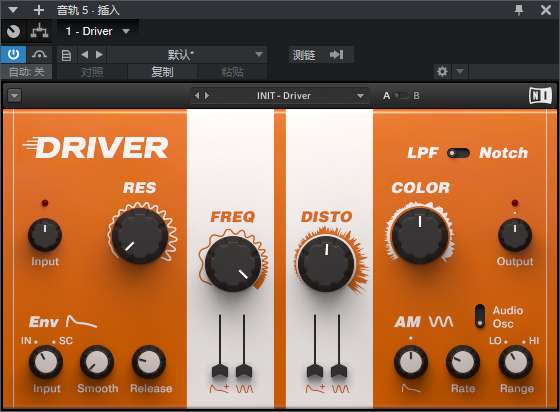
Task: Click the round knob icon beside routing
Action: pos(14,31)
